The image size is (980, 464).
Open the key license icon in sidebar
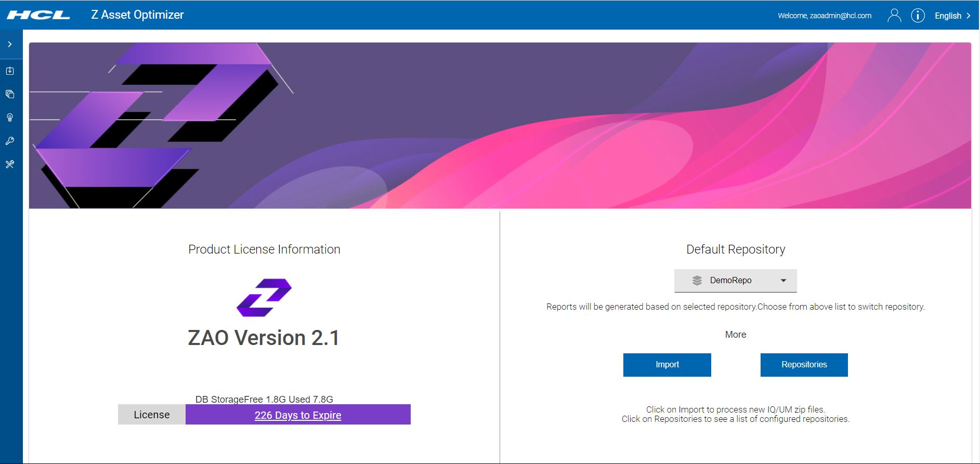pos(10,141)
